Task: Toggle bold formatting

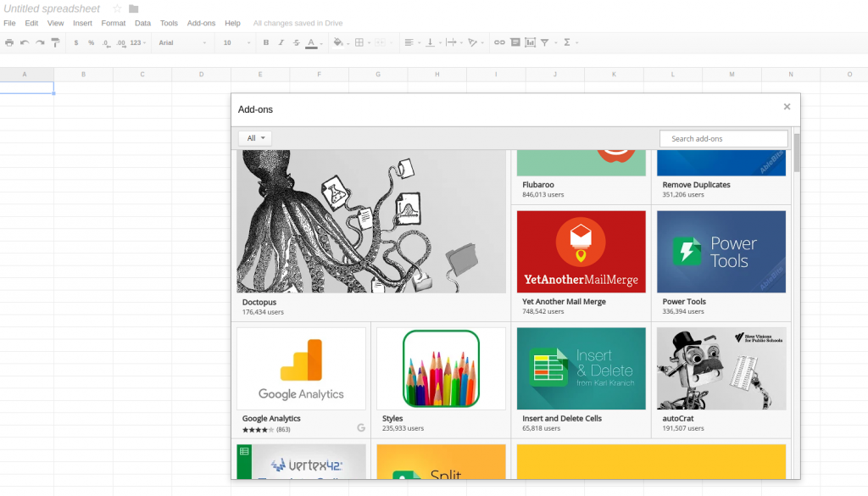Action: click(x=266, y=42)
